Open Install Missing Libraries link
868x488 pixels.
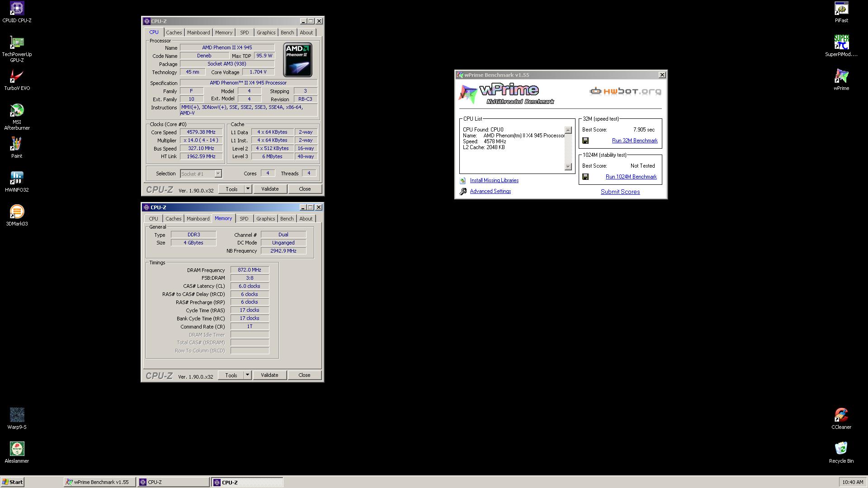pyautogui.click(x=494, y=180)
